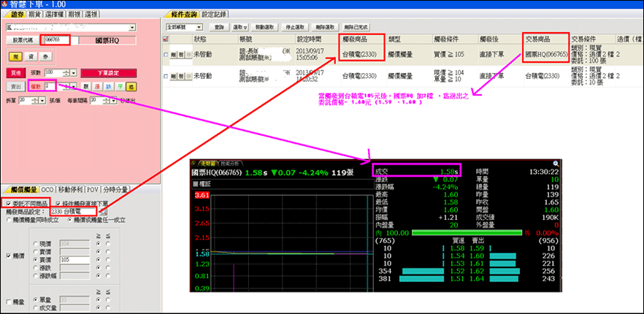The width and height of the screenshot is (644, 314).
Task: Select the 單量 radio button
Action: (35, 299)
